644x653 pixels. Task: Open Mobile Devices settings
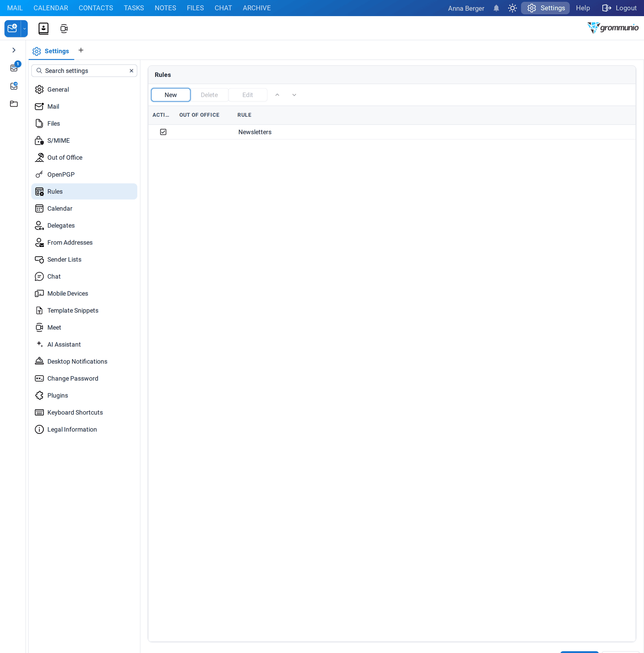point(84,293)
